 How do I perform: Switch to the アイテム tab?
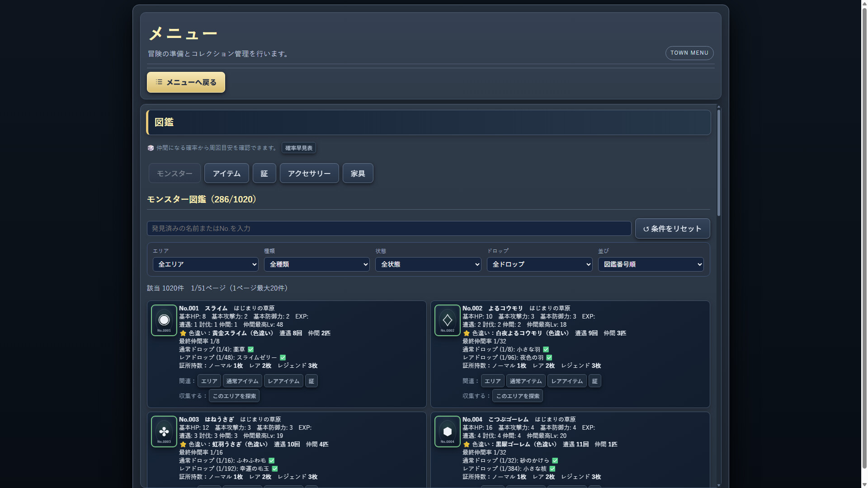226,173
